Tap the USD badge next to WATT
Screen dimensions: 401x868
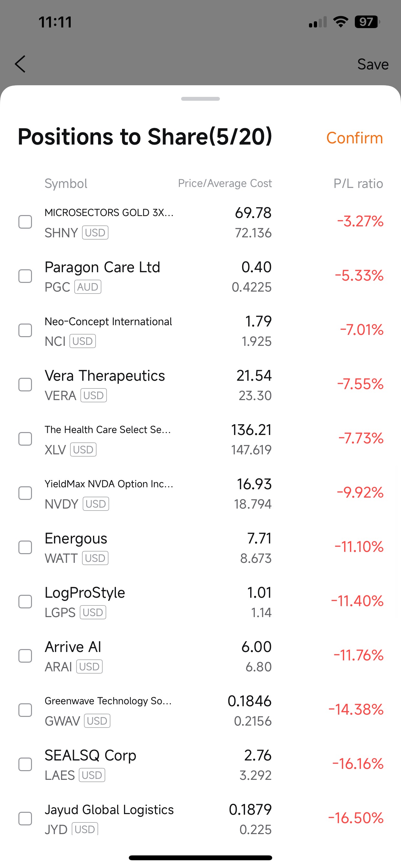click(x=95, y=558)
